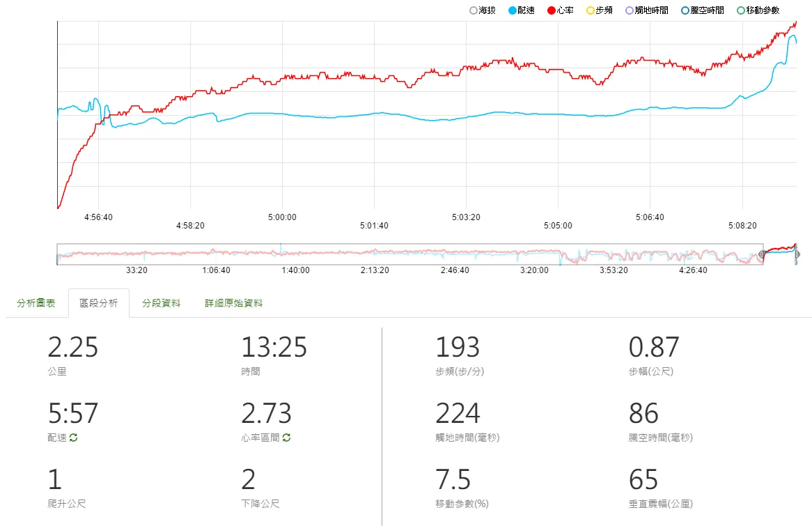Image resolution: width=812 pixels, height=526 pixels.
Task: Click the 5:57 pace value
Action: (72, 413)
